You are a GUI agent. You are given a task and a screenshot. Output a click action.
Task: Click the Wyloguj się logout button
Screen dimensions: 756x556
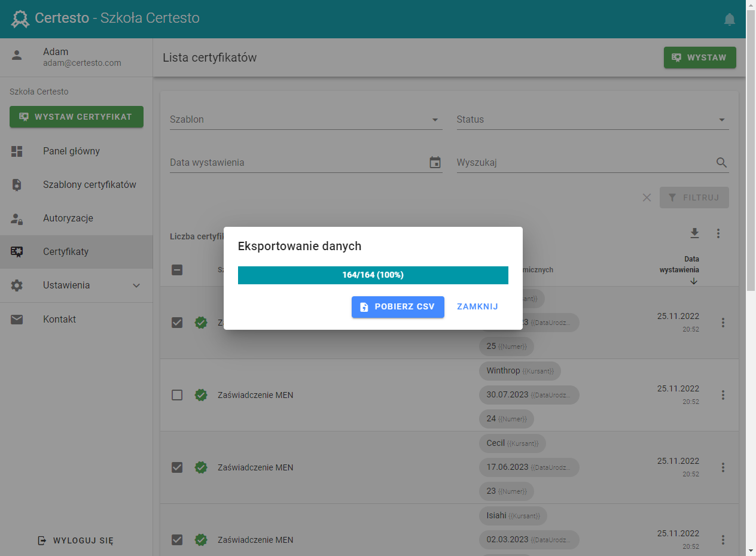coord(75,540)
